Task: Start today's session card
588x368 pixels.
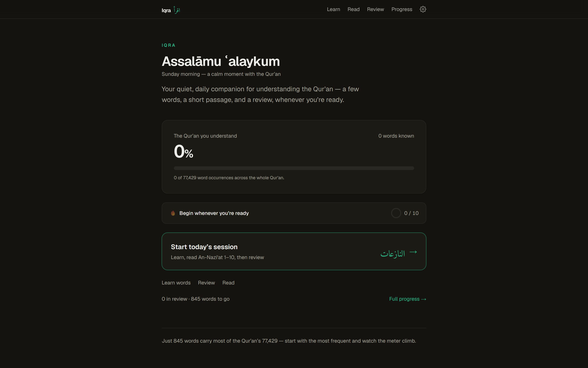Action: [x=294, y=251]
